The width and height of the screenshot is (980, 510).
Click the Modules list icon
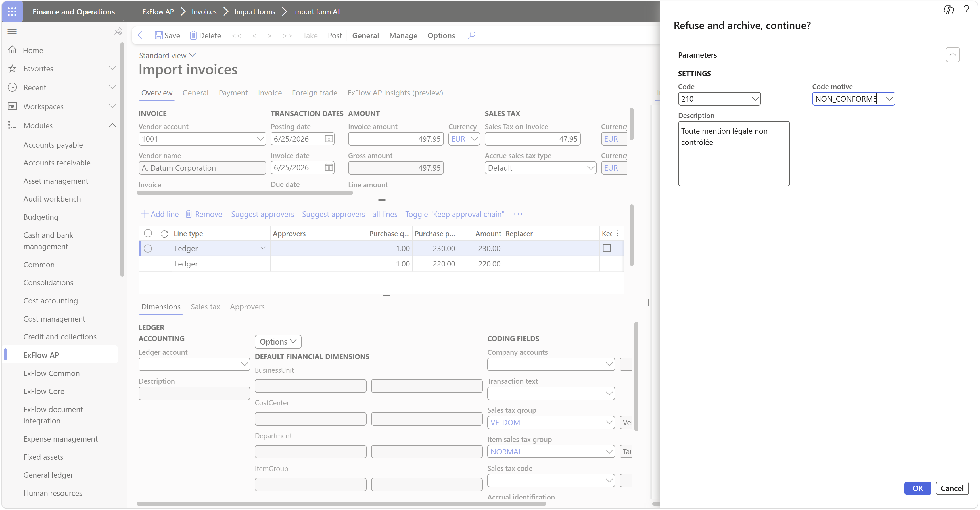12,125
